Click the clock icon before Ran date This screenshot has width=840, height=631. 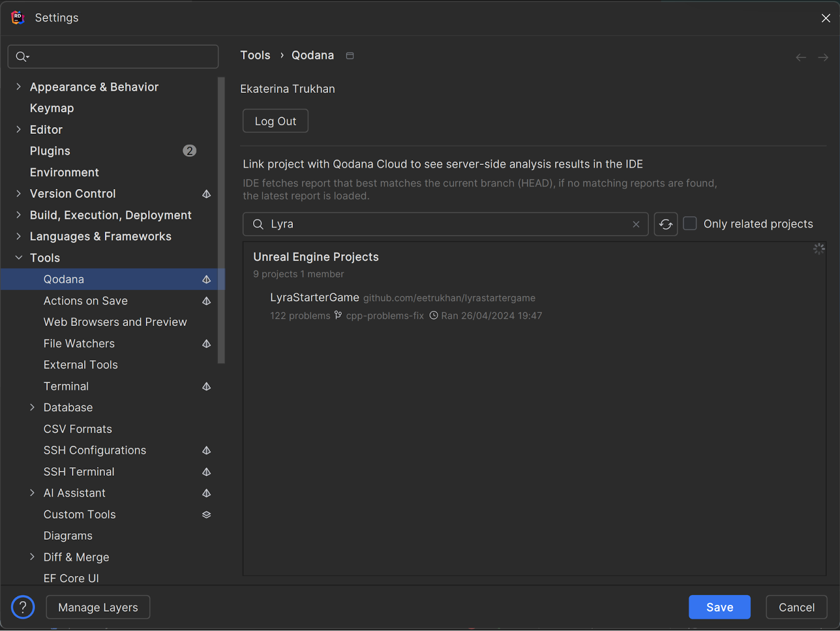tap(434, 315)
